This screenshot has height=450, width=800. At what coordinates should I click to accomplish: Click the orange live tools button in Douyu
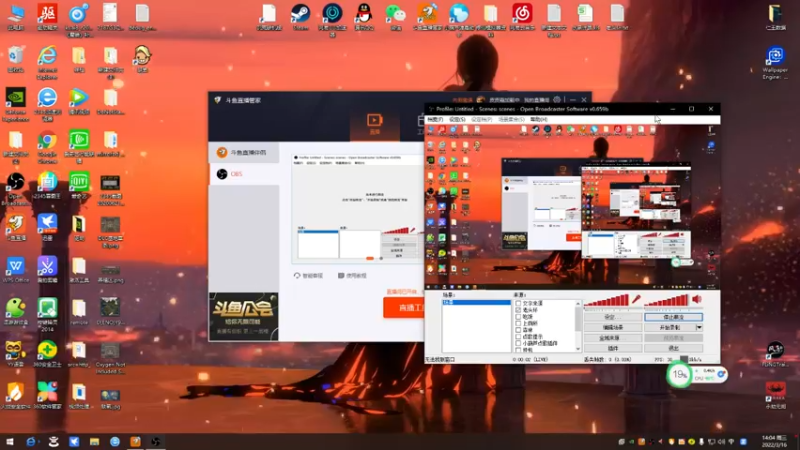[x=404, y=308]
